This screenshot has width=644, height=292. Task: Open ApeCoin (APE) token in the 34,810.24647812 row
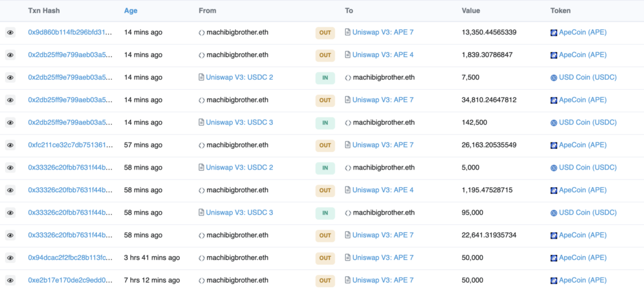pos(582,100)
